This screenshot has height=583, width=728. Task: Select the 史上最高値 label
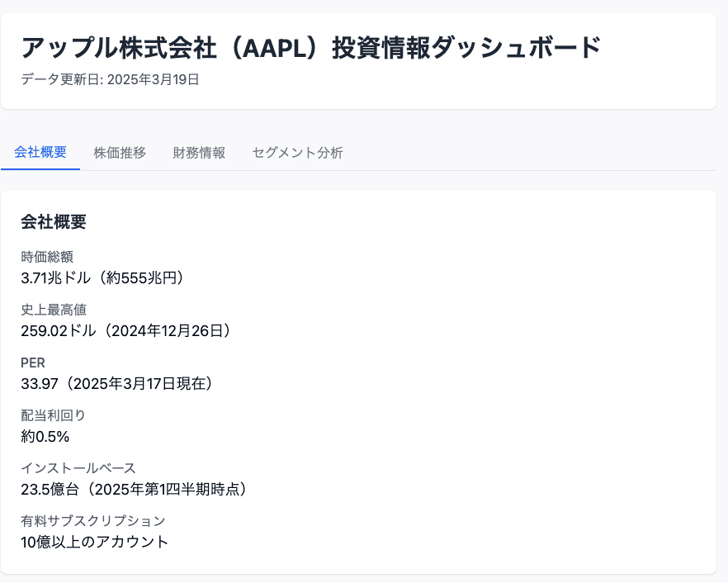click(x=45, y=310)
